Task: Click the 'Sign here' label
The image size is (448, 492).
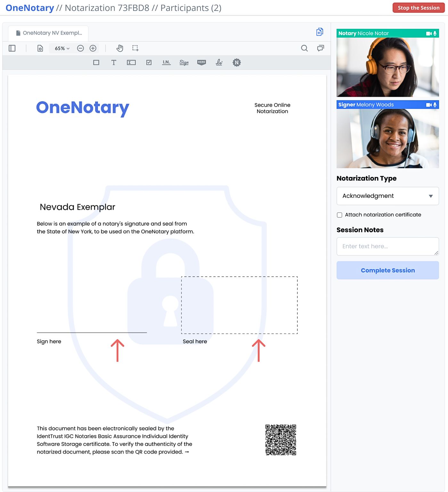Action: (x=49, y=342)
